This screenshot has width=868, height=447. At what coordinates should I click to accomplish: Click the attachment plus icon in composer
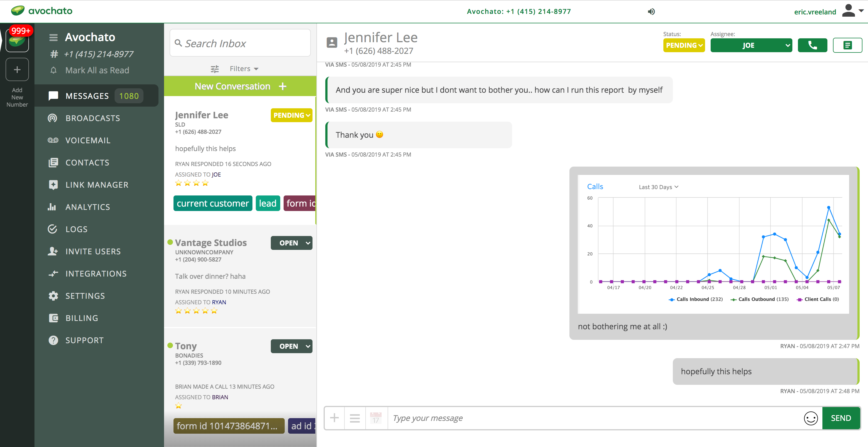point(334,418)
